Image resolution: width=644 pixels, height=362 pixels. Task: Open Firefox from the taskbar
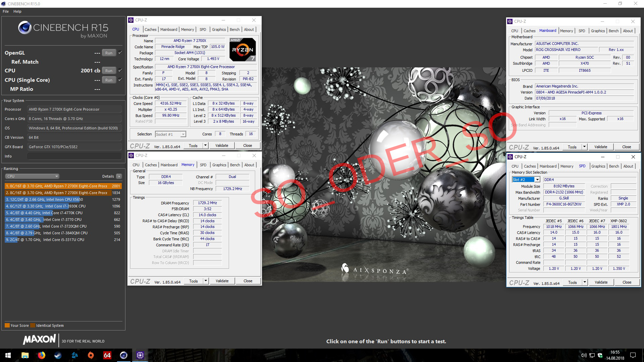42,355
